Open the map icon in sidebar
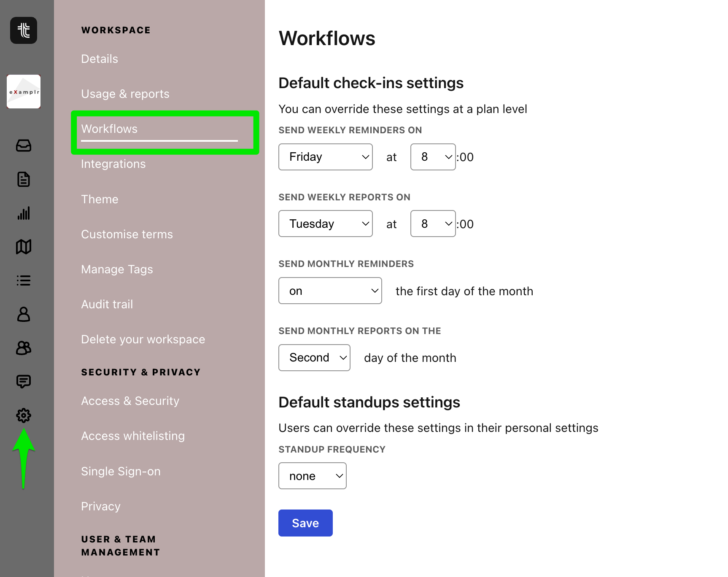 24,247
